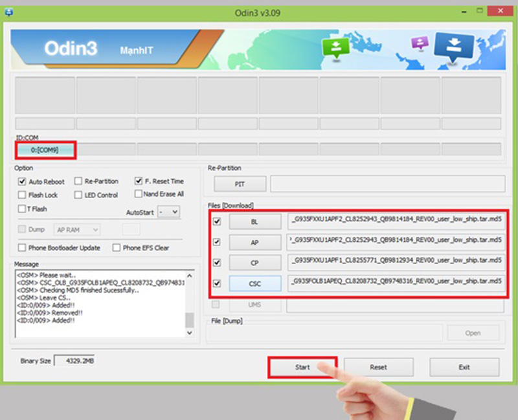
Task: Click the Message log scrollbar thumb
Action: tap(189, 319)
